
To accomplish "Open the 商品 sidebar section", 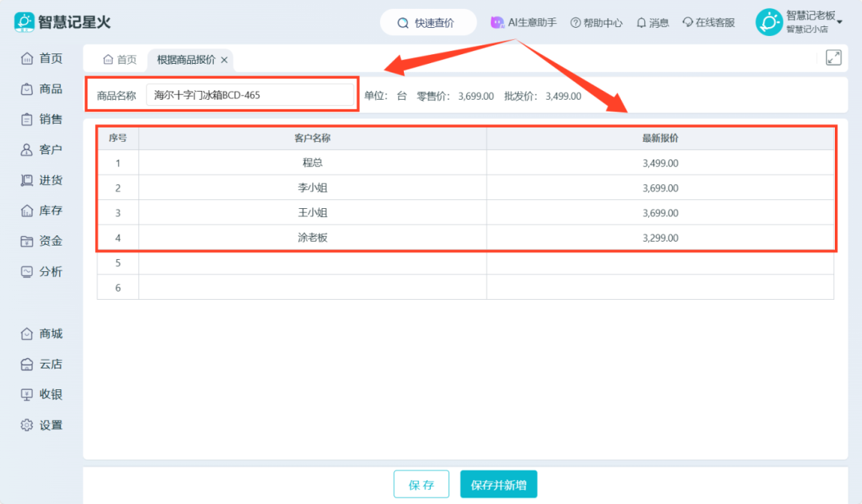I will click(x=42, y=89).
